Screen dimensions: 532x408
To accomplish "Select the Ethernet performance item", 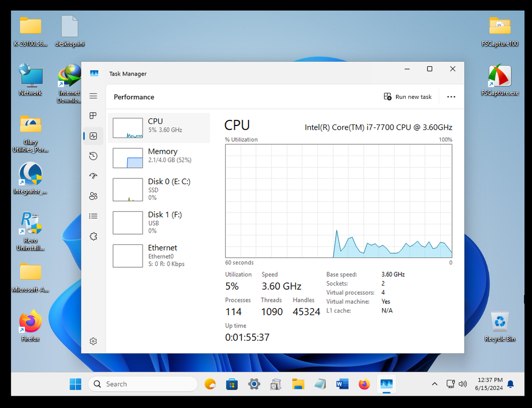I will pyautogui.click(x=159, y=256).
